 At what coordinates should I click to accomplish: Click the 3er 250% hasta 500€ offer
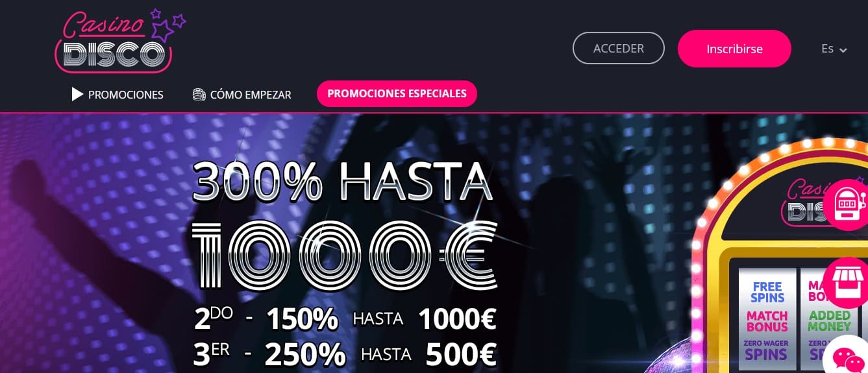pyautogui.click(x=345, y=354)
